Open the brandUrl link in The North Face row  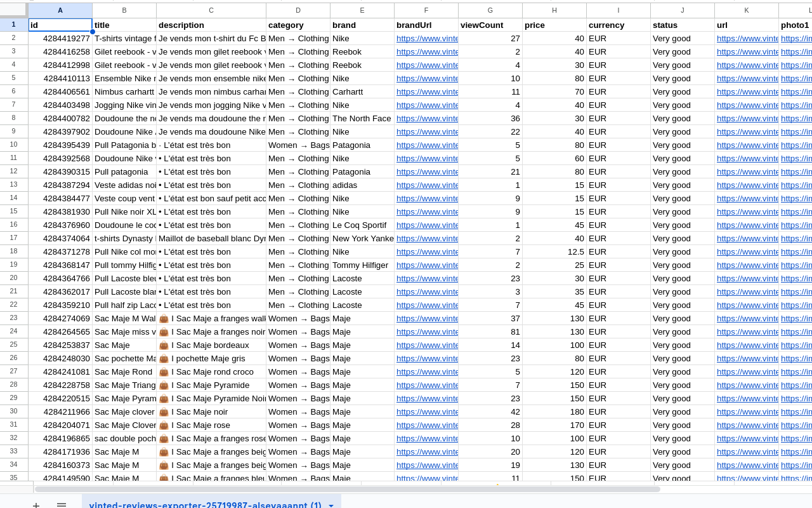[x=427, y=119]
